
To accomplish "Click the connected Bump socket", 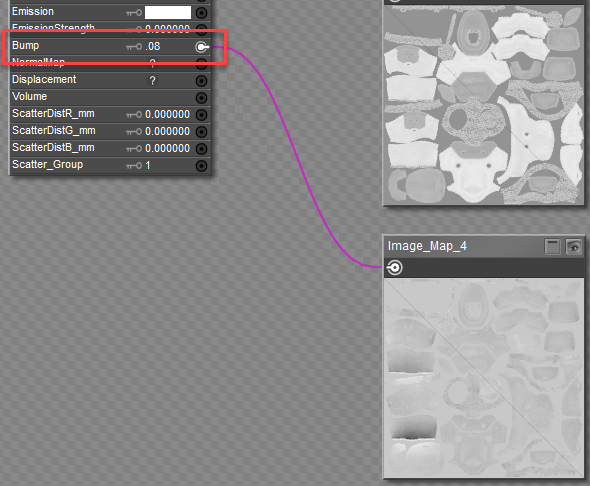I will point(202,47).
